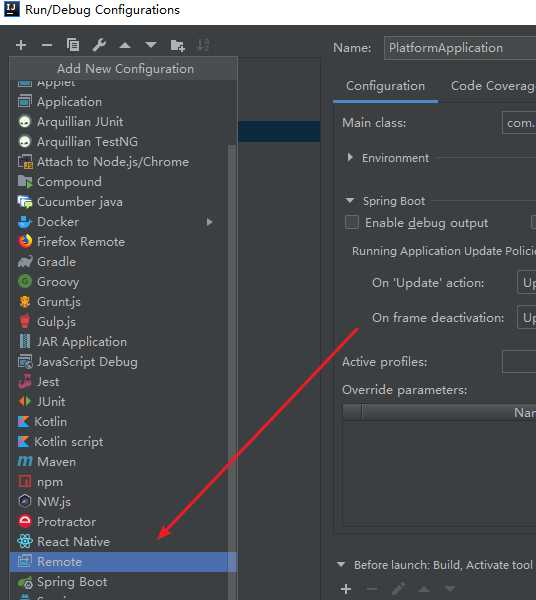Image resolution: width=536 pixels, height=600 pixels.
Task: Expand the Docker submenu arrow
Action: [x=209, y=222]
